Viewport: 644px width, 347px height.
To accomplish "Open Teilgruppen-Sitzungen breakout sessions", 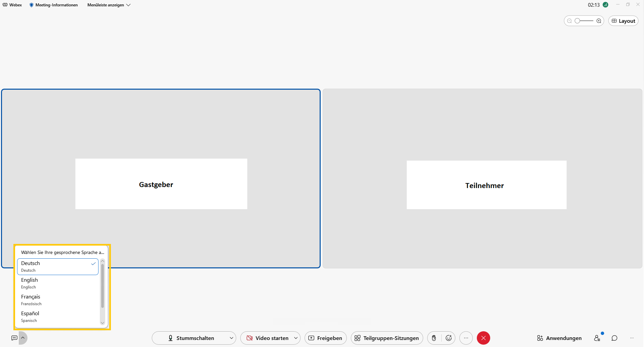I will tap(387, 338).
